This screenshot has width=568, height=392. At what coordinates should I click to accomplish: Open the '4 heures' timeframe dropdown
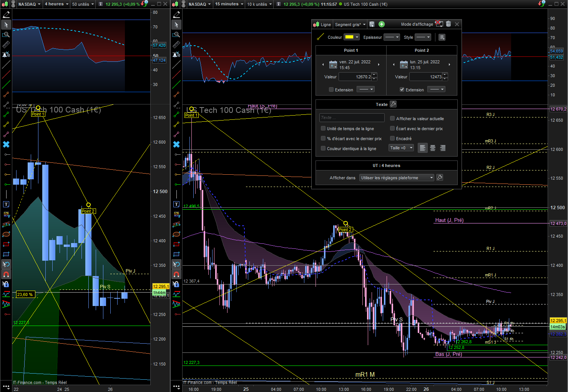[x=56, y=4]
